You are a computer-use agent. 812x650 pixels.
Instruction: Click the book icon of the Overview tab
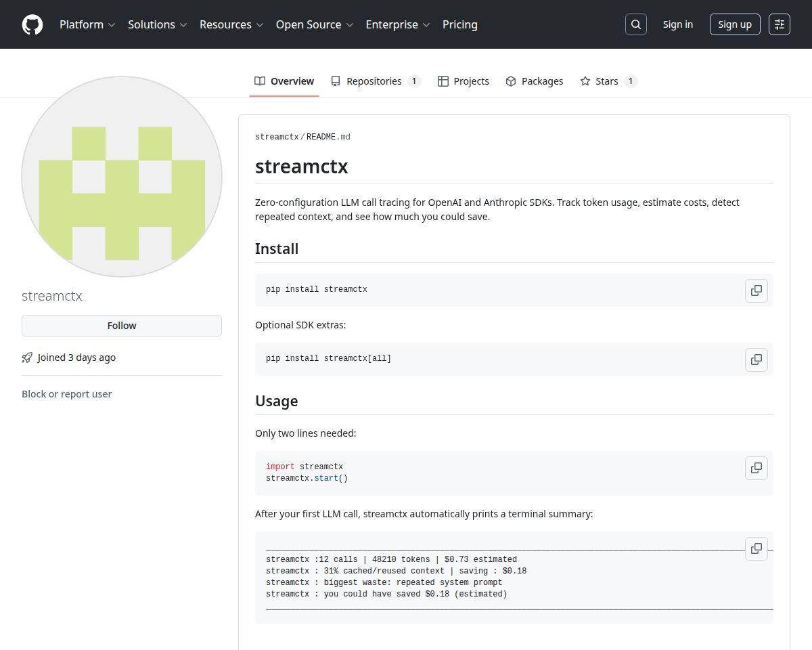260,81
